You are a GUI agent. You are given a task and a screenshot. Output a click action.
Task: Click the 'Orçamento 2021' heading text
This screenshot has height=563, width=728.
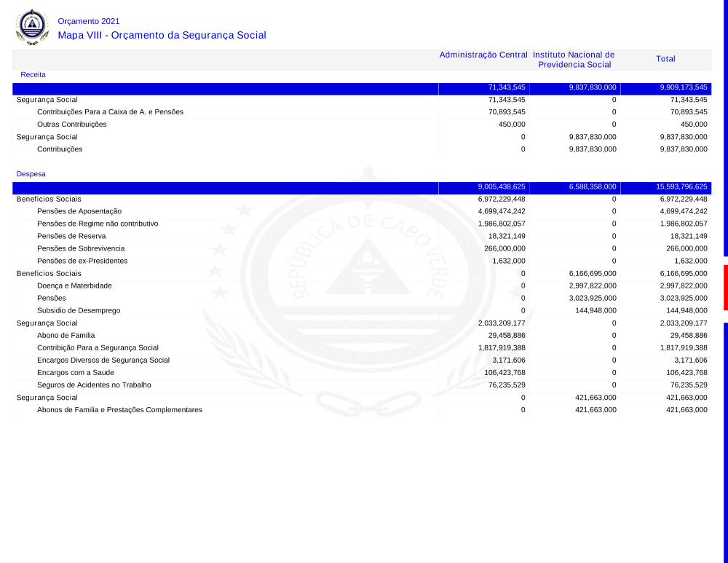coord(89,21)
